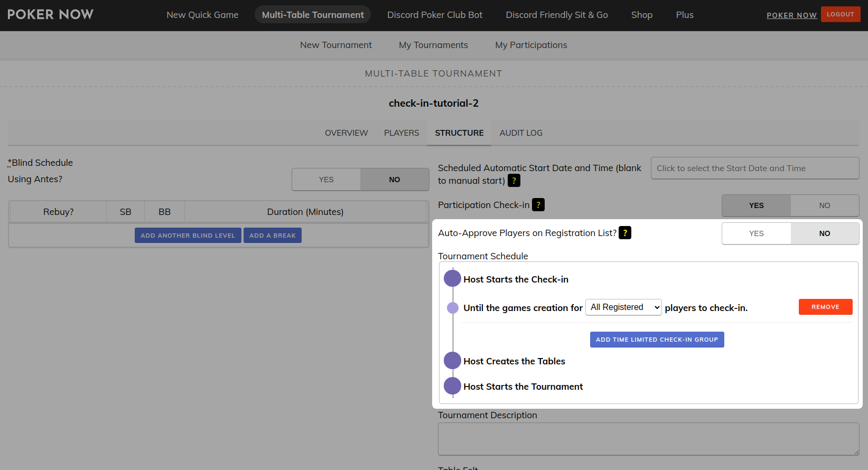Set Auto-Approve Players to NO
The height and width of the screenshot is (470, 868).
825,233
